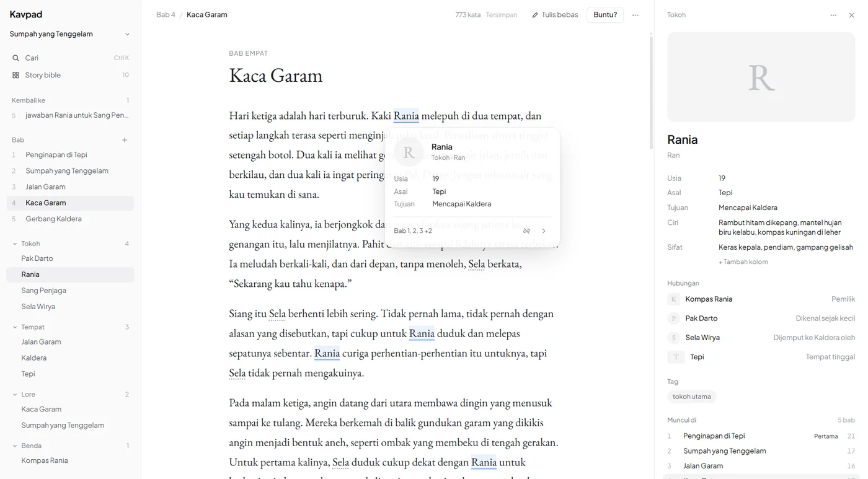Click the unlink icon in the Rania popup
868x479 pixels.
coord(526,231)
